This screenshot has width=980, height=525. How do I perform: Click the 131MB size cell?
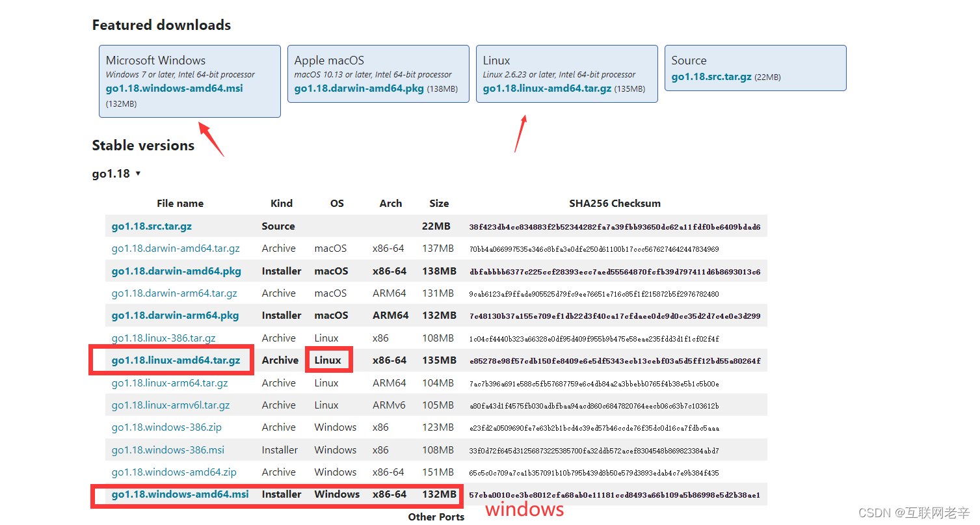pos(438,293)
